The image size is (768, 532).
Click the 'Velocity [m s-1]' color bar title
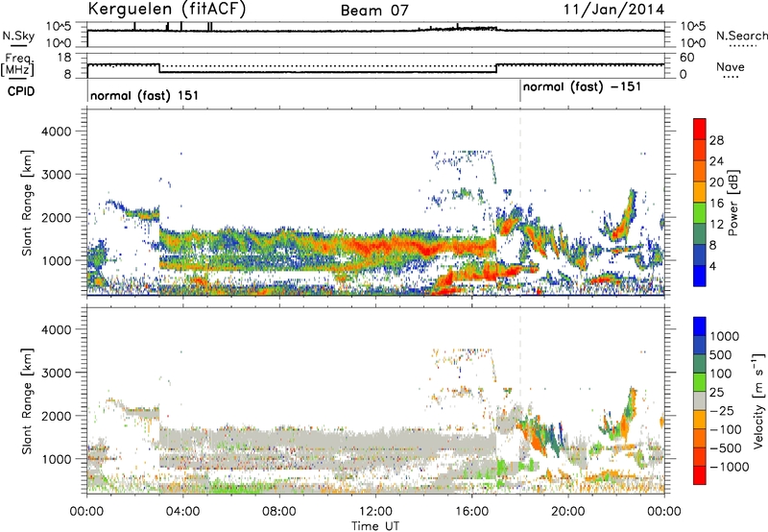(758, 400)
